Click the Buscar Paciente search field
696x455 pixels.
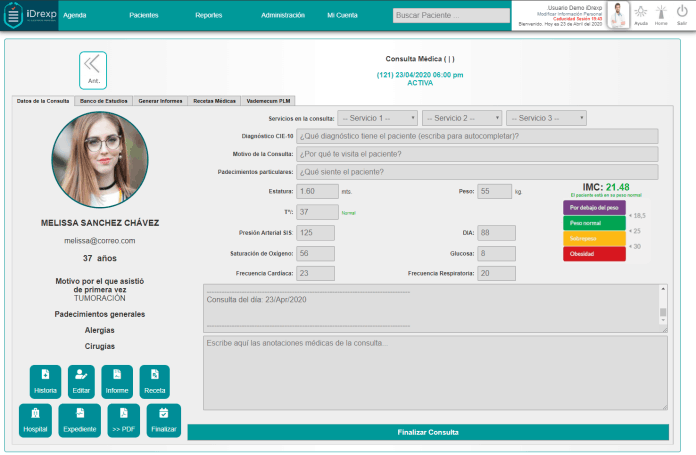(x=449, y=16)
